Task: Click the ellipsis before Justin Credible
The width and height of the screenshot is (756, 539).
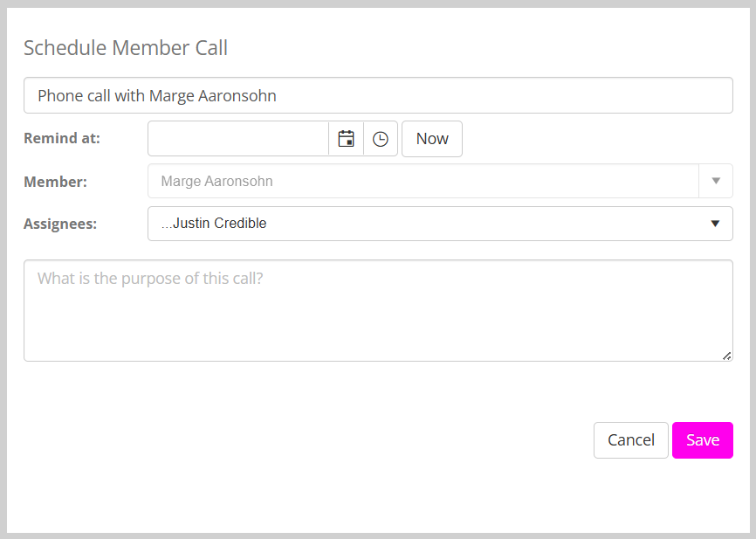Action: click(167, 224)
